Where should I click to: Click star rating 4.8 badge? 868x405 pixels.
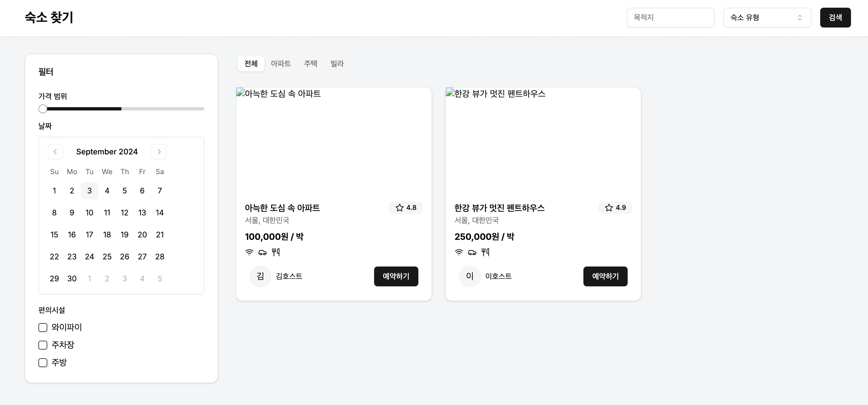tap(406, 207)
